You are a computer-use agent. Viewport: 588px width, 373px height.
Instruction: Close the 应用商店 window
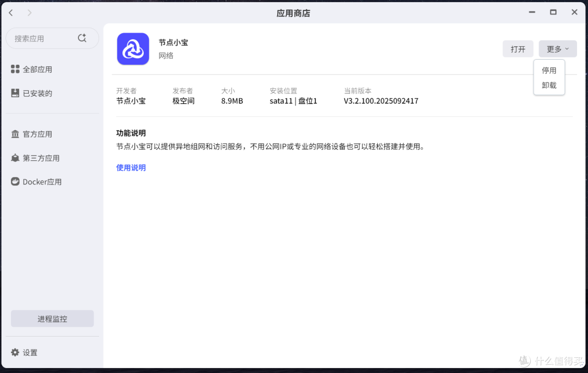(574, 13)
